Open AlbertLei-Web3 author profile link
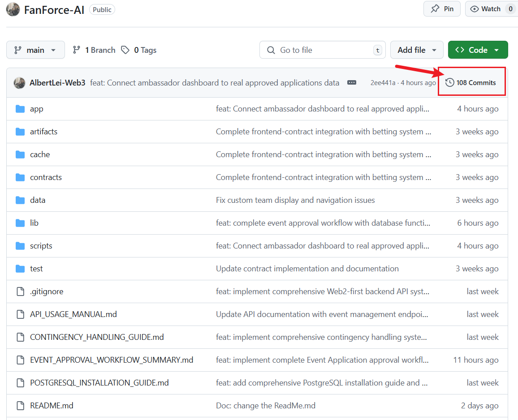The width and height of the screenshot is (518, 420). pos(57,82)
